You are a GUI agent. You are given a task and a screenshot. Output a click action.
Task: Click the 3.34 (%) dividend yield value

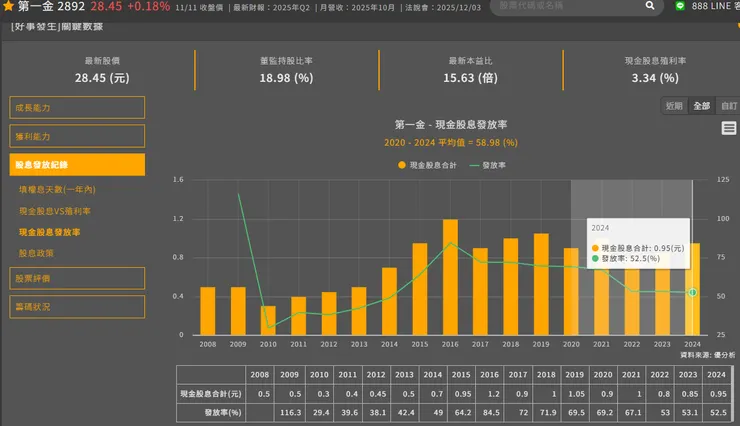pos(655,78)
